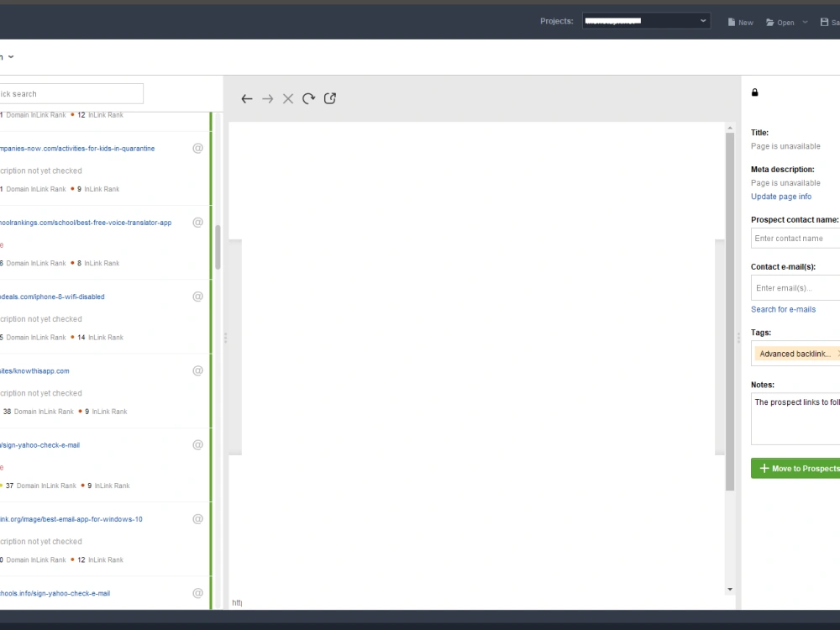Click Search for e-mails link
The width and height of the screenshot is (840, 630).
click(x=783, y=310)
